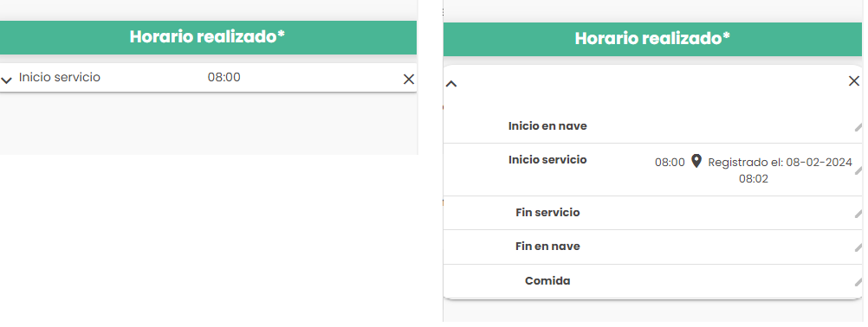
Task: Close the expanded schedule card with X
Action: click(853, 81)
